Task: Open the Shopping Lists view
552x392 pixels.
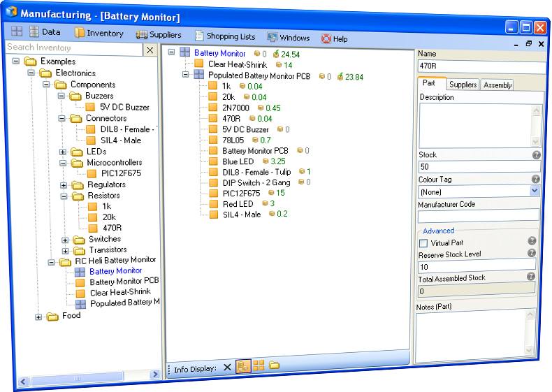Action: coord(224,36)
